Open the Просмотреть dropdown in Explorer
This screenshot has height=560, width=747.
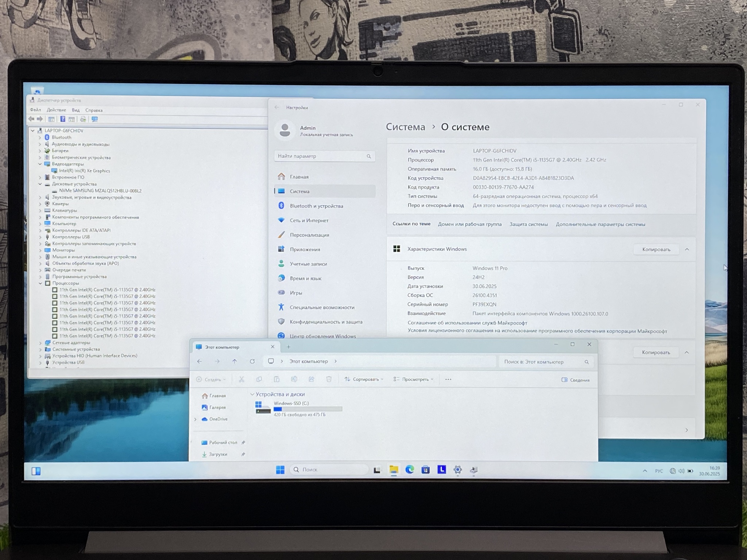tap(413, 379)
